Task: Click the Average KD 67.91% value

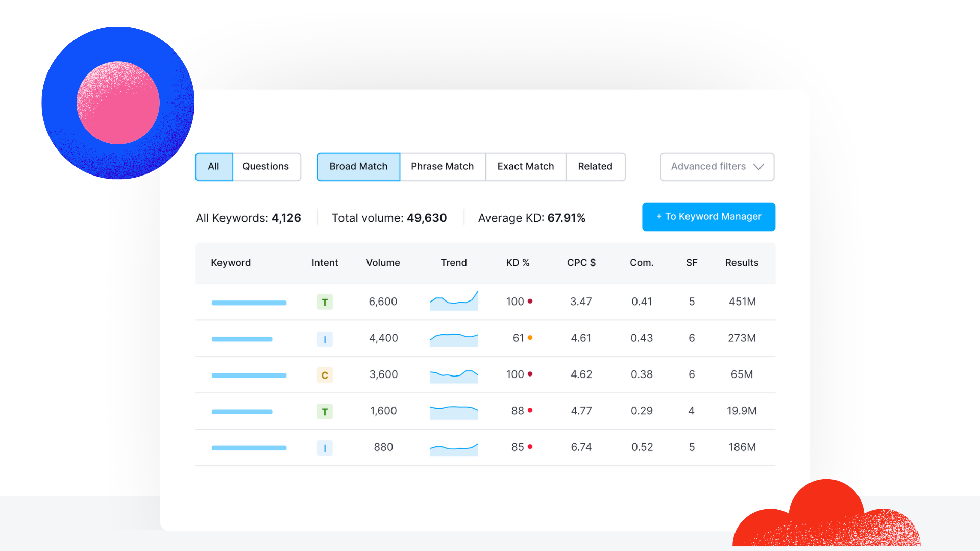Action: pyautogui.click(x=567, y=218)
